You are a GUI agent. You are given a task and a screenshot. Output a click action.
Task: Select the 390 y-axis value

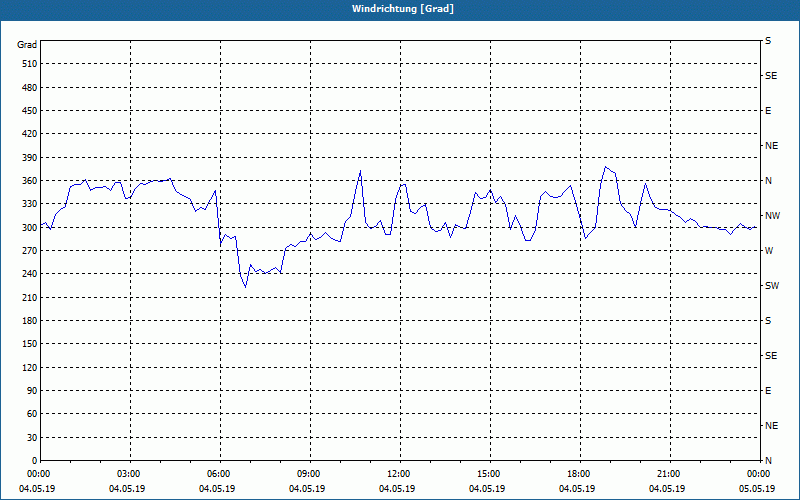[x=30, y=157]
